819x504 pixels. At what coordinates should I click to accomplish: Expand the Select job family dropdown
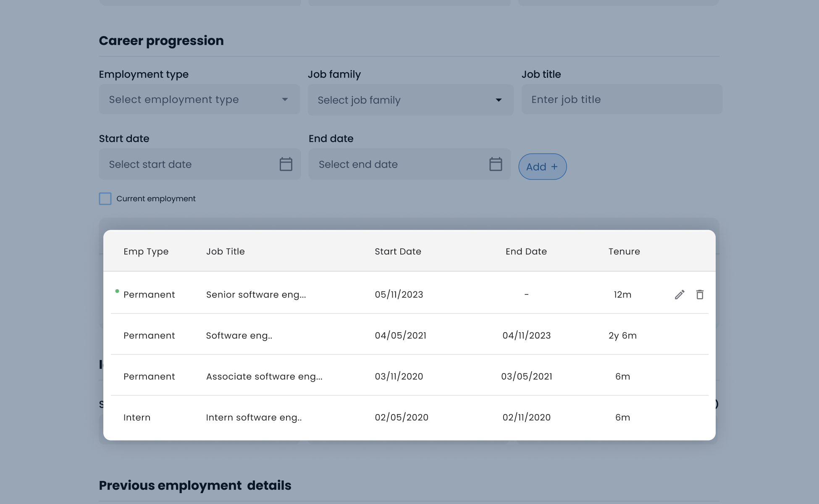coord(410,100)
